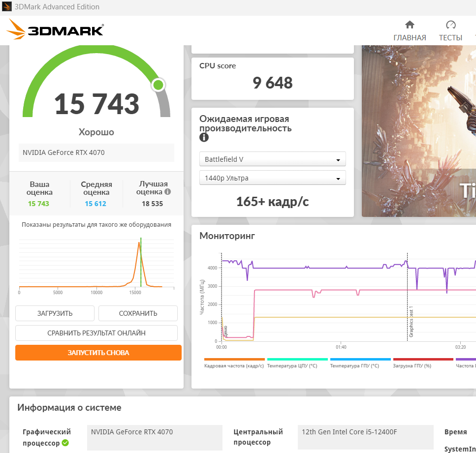Screen dimensions: 476x453
Task: Open the ТЕСТЫ gauge icon
Action: click(x=450, y=25)
